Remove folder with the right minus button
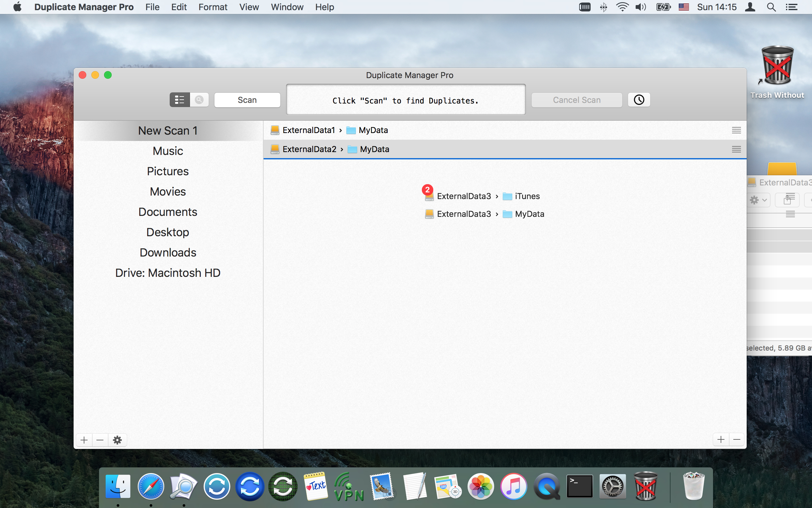The height and width of the screenshot is (508, 812). (737, 439)
